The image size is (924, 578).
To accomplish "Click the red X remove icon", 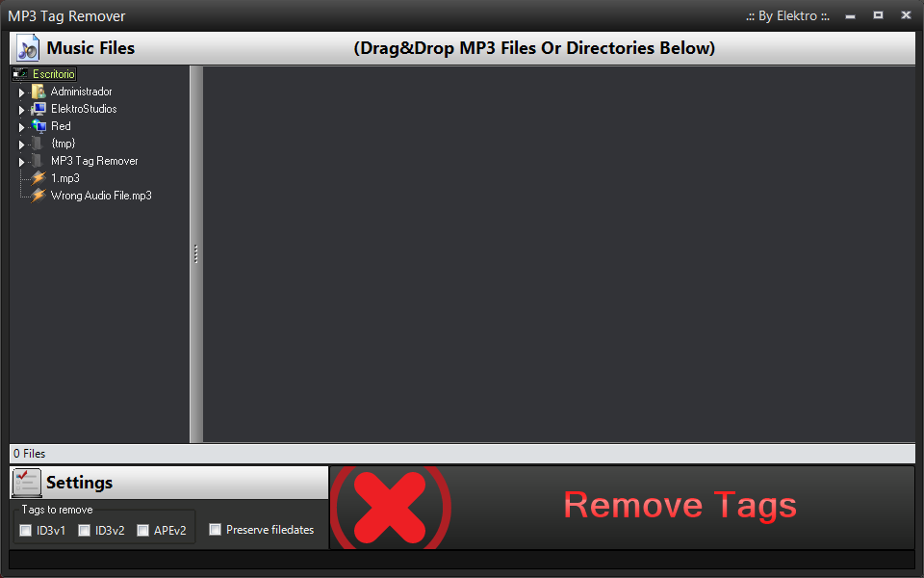I will coord(390,508).
